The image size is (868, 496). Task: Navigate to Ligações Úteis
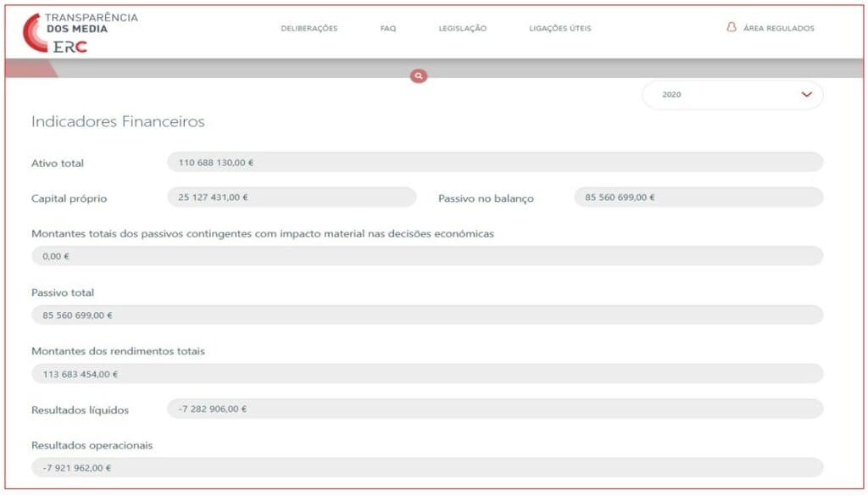(x=559, y=29)
